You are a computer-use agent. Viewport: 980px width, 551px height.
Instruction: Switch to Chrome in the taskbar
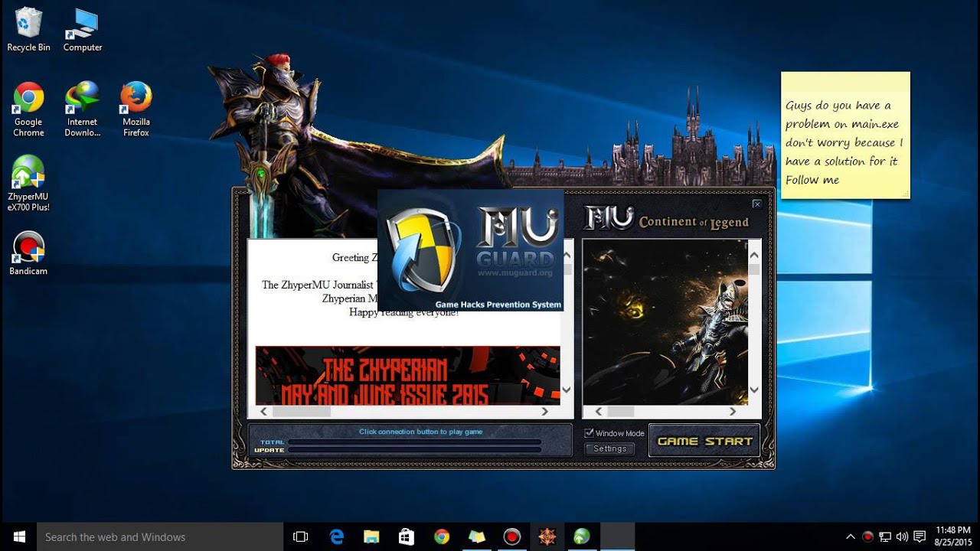(442, 536)
